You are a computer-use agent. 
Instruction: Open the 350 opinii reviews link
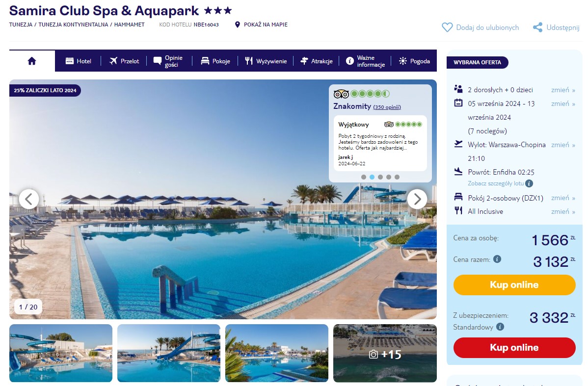point(387,107)
